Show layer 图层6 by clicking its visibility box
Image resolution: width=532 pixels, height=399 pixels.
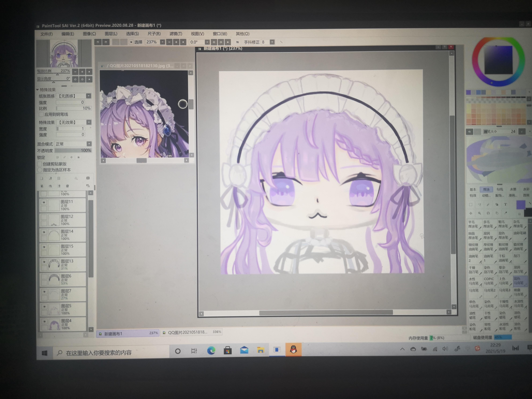point(44,277)
